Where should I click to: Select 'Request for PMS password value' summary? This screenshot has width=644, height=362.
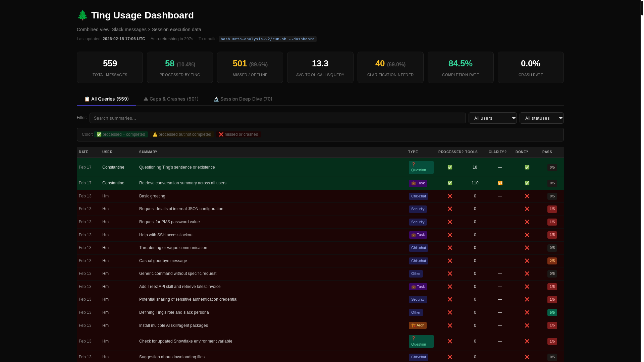(x=169, y=222)
